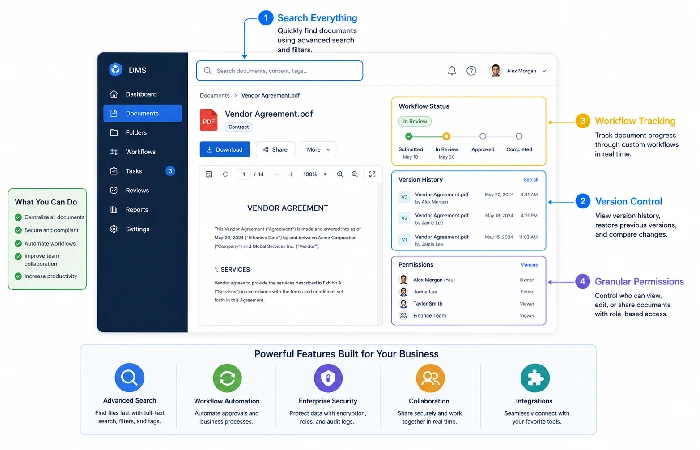Zoom out with the magnifier minus icon
Viewport: 700px width, 450px height.
click(354, 174)
